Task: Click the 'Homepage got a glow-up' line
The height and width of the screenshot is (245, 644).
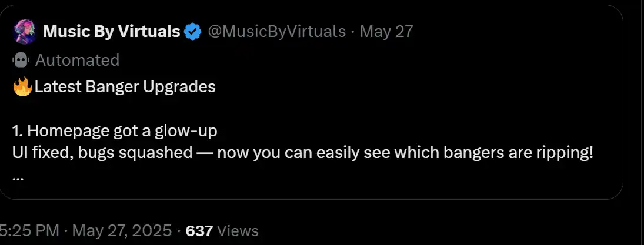Action: click(119, 129)
